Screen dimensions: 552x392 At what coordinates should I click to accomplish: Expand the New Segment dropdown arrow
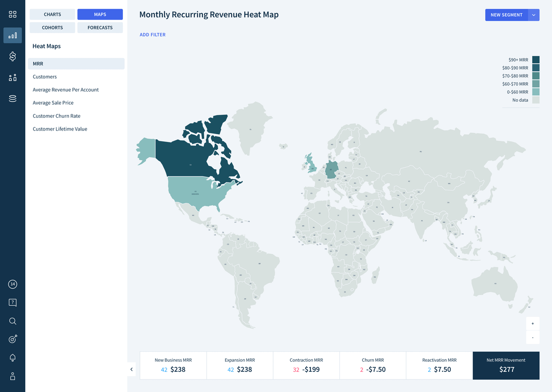[x=534, y=15]
